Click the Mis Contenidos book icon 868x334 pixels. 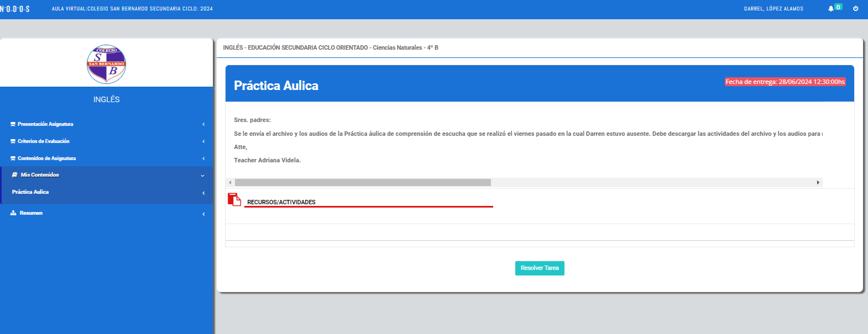coord(15,175)
